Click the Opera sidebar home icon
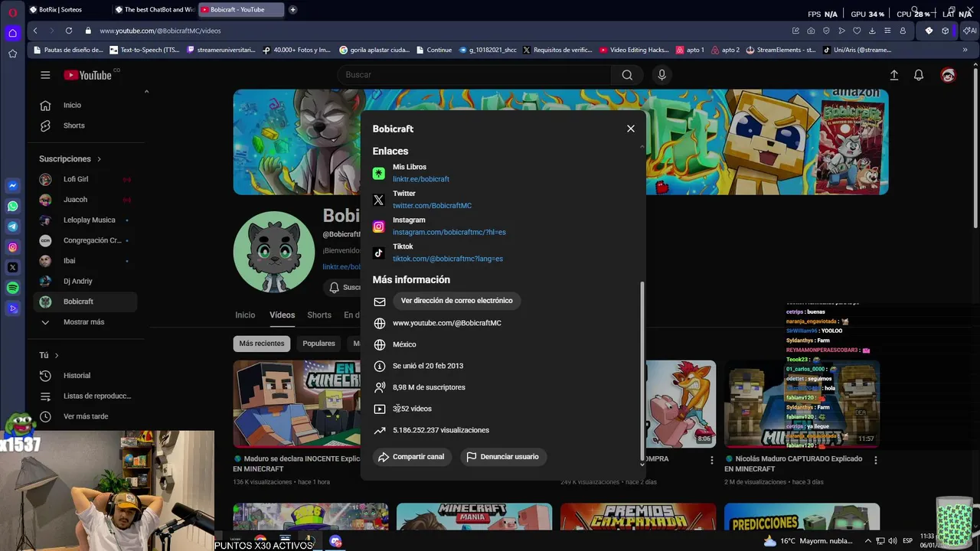The width and height of the screenshot is (980, 551). (x=12, y=33)
